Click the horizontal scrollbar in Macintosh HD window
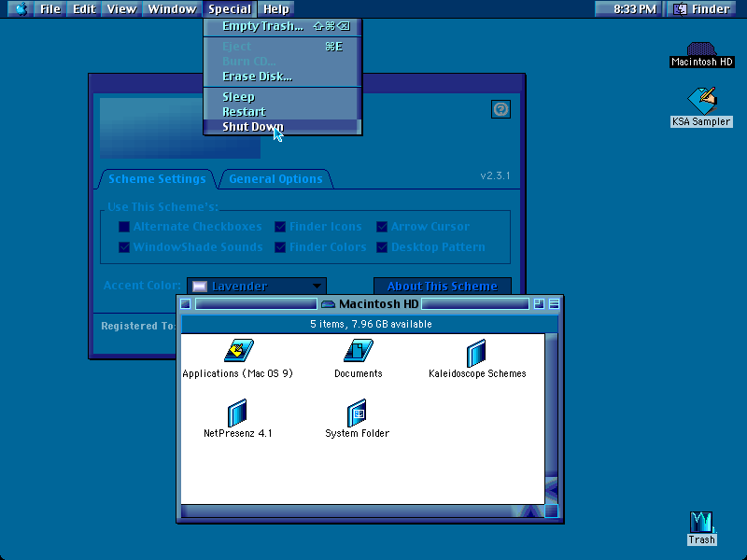The image size is (747, 560). click(x=362, y=511)
